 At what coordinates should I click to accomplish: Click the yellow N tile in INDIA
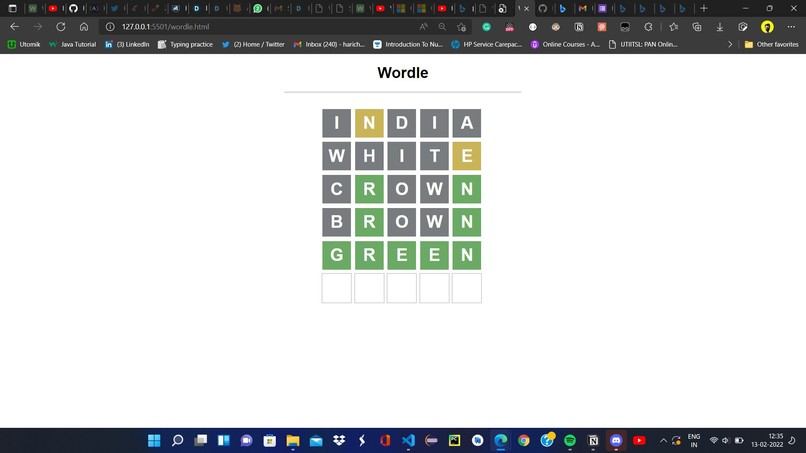(x=369, y=123)
